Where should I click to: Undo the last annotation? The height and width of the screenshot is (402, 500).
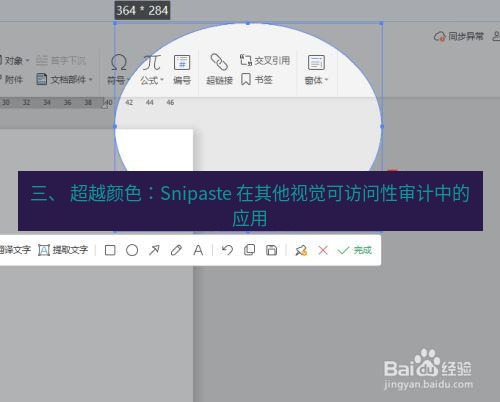coord(227,250)
